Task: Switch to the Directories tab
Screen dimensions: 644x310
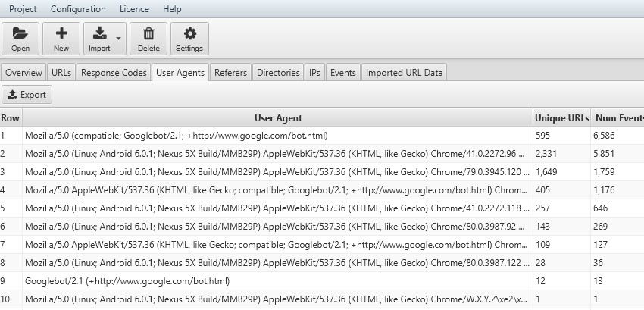Action: 278,72
